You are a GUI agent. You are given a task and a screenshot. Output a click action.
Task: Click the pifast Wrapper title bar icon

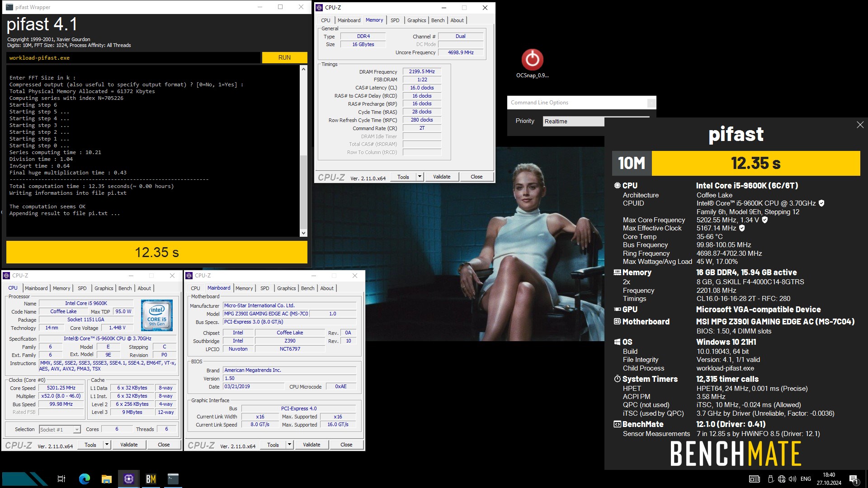click(x=9, y=7)
